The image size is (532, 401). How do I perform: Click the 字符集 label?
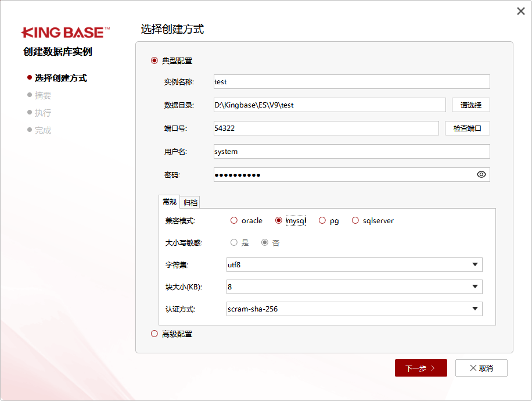tap(177, 265)
